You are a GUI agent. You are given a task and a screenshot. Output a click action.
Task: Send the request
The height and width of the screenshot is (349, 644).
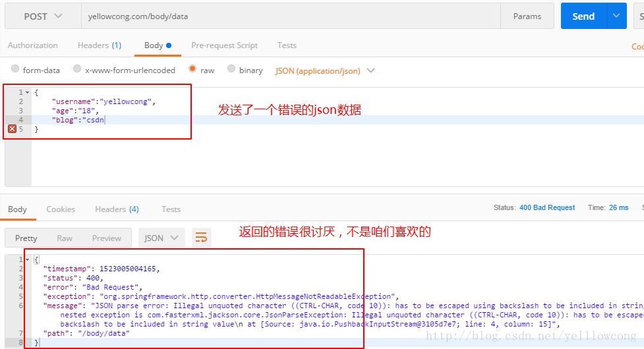click(x=583, y=16)
